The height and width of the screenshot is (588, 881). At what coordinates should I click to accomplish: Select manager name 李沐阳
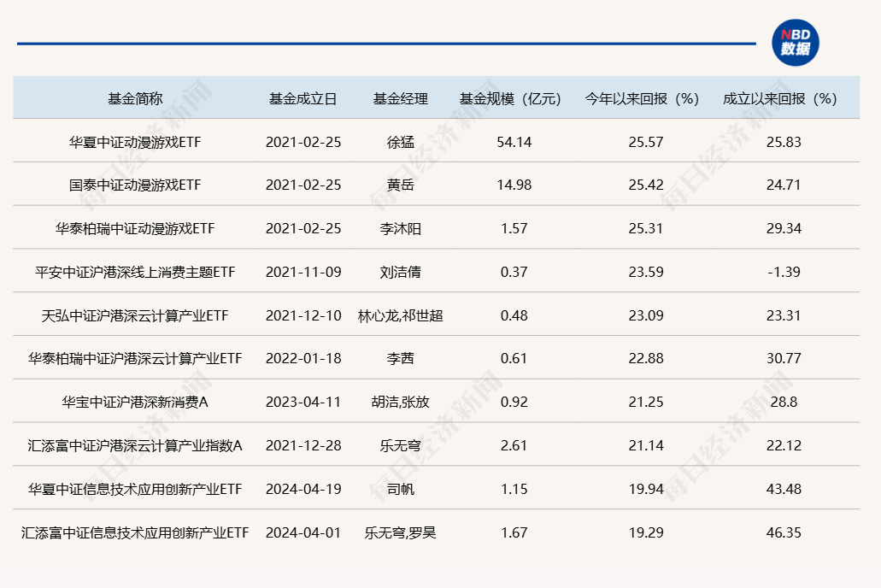(401, 229)
